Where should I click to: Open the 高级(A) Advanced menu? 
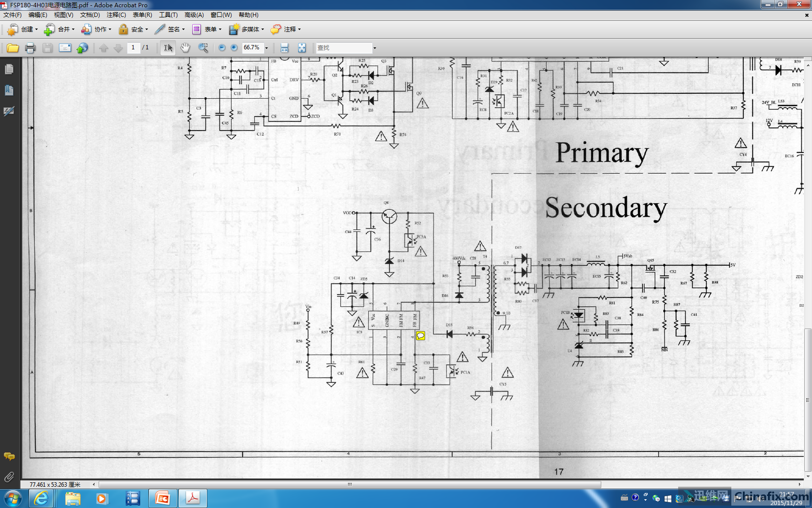click(194, 15)
